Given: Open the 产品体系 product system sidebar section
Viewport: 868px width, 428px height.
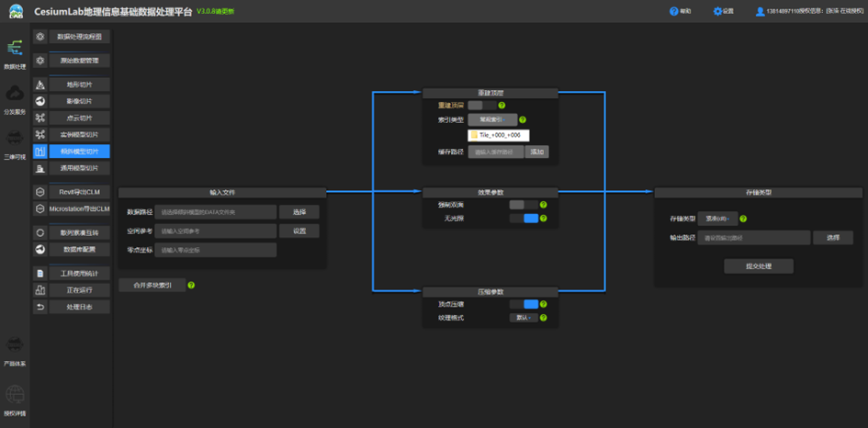Looking at the screenshot, I should pos(15,352).
